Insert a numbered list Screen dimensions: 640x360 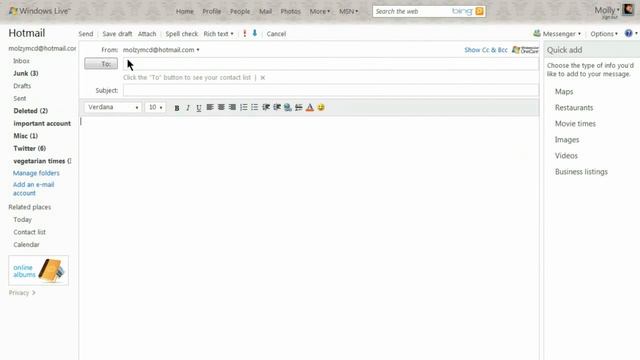coord(244,107)
